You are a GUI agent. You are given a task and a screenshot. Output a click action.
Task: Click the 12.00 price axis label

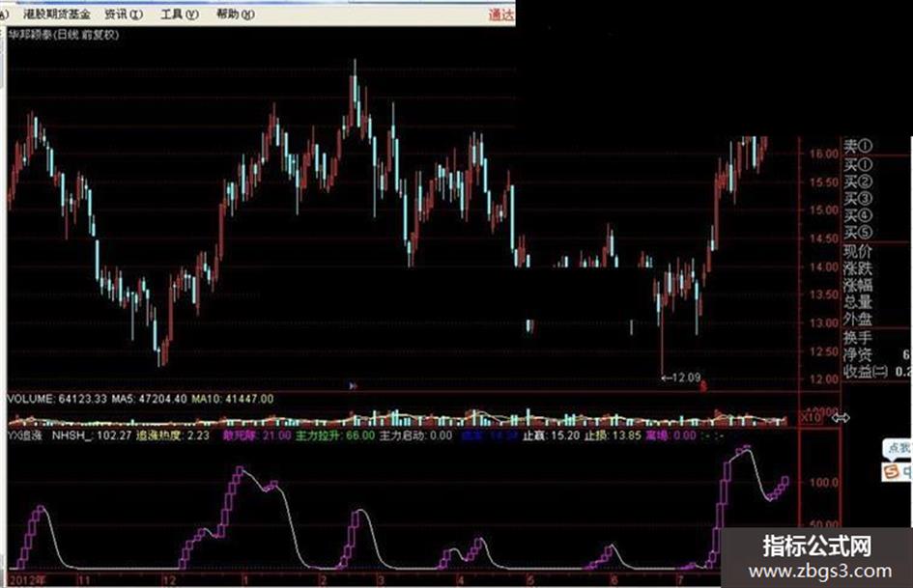[823, 379]
